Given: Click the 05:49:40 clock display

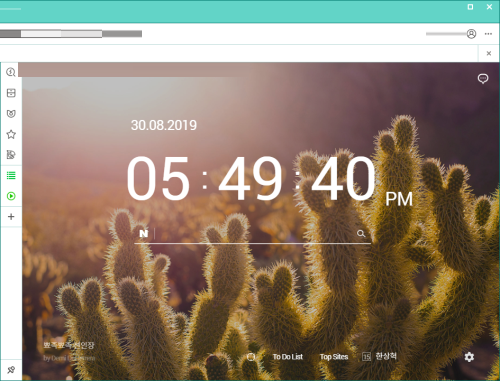Looking at the screenshot, I should (x=251, y=178).
